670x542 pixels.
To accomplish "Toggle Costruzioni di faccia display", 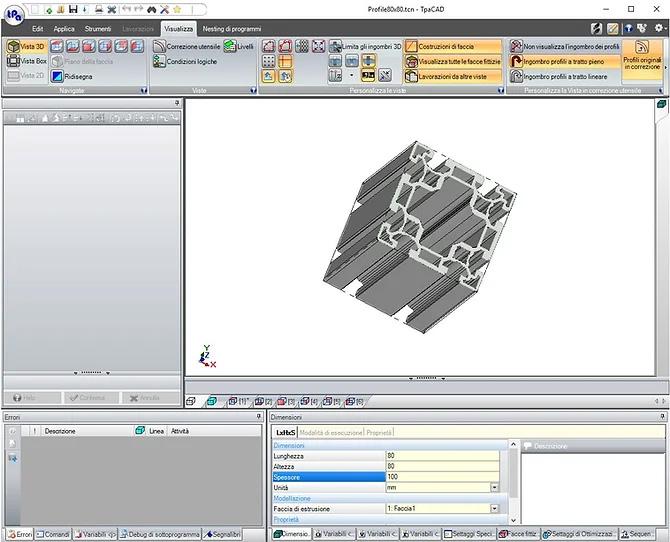I will (453, 46).
